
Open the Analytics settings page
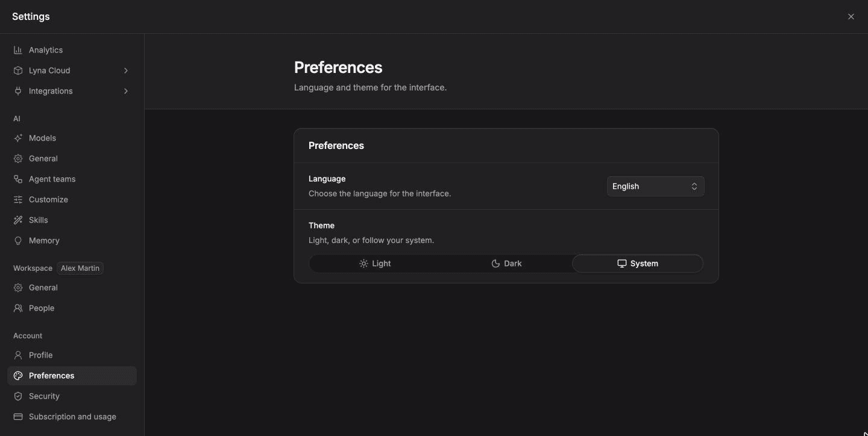[x=72, y=50]
